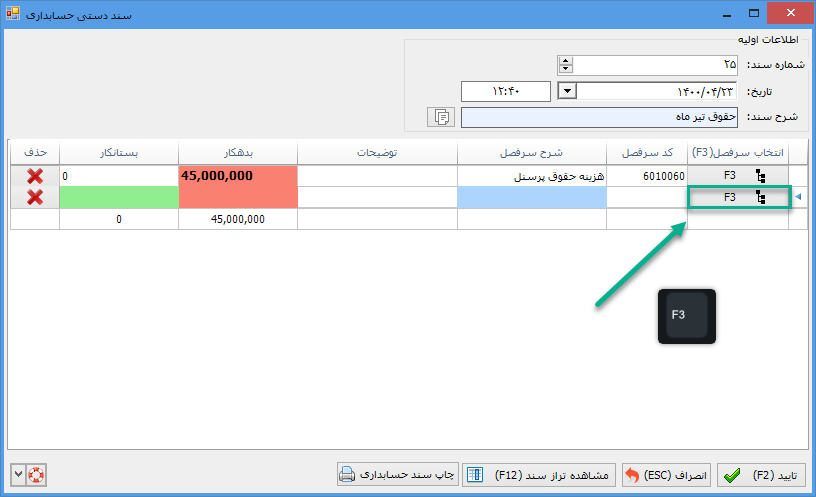Open account picker F3 in empty second row

(738, 197)
